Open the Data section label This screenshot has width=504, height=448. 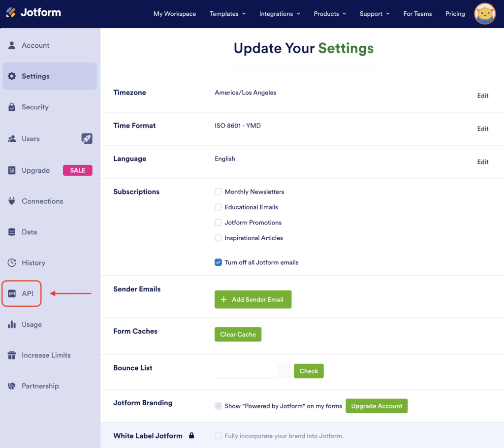29,232
